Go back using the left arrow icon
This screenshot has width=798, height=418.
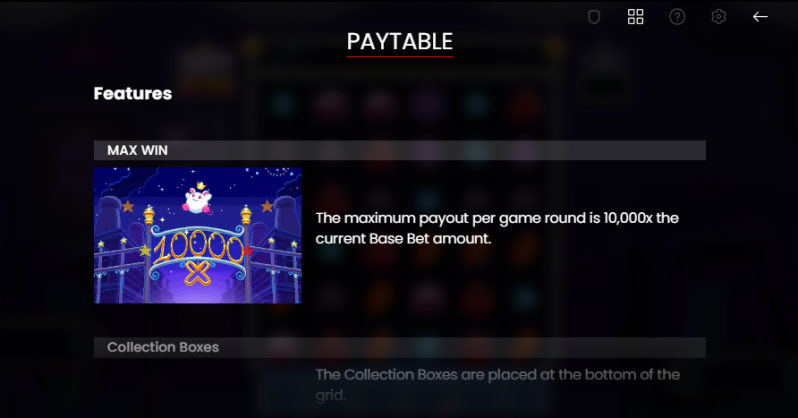pyautogui.click(x=760, y=17)
